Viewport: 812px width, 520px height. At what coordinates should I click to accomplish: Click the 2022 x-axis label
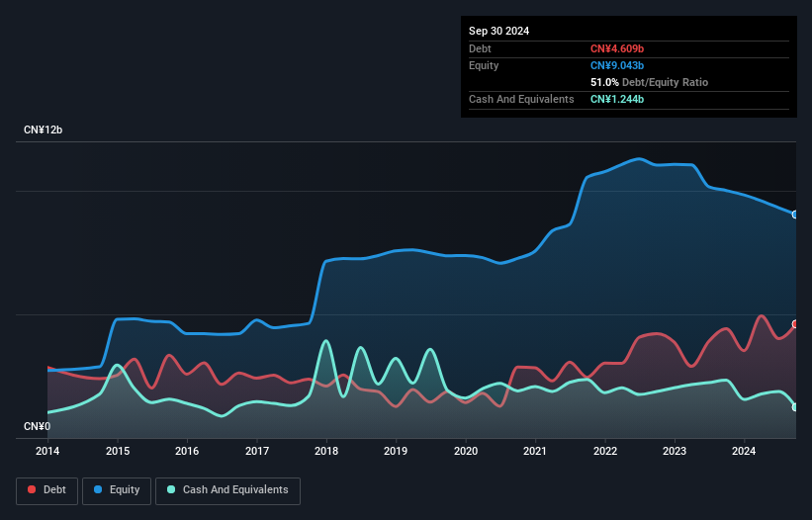605,451
